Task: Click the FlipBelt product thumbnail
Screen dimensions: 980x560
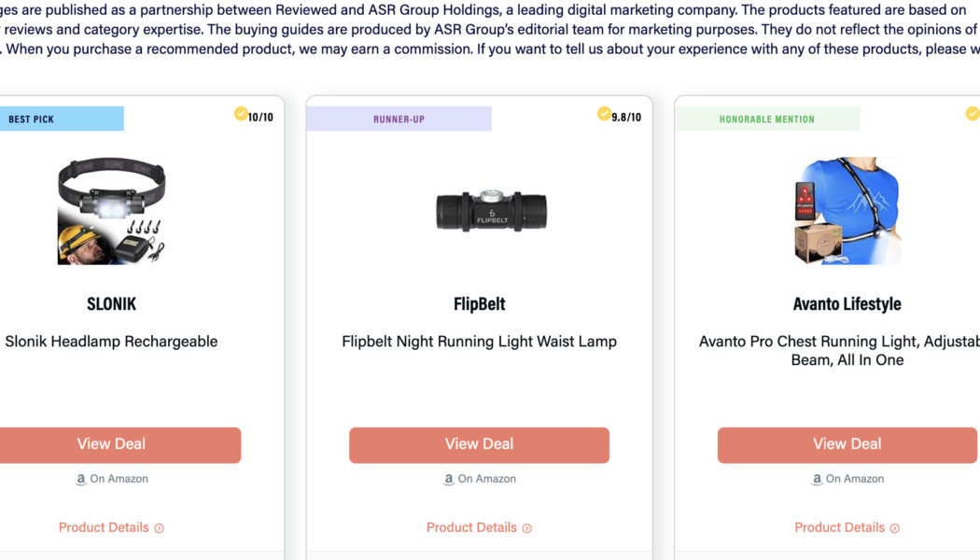Action: coord(490,209)
